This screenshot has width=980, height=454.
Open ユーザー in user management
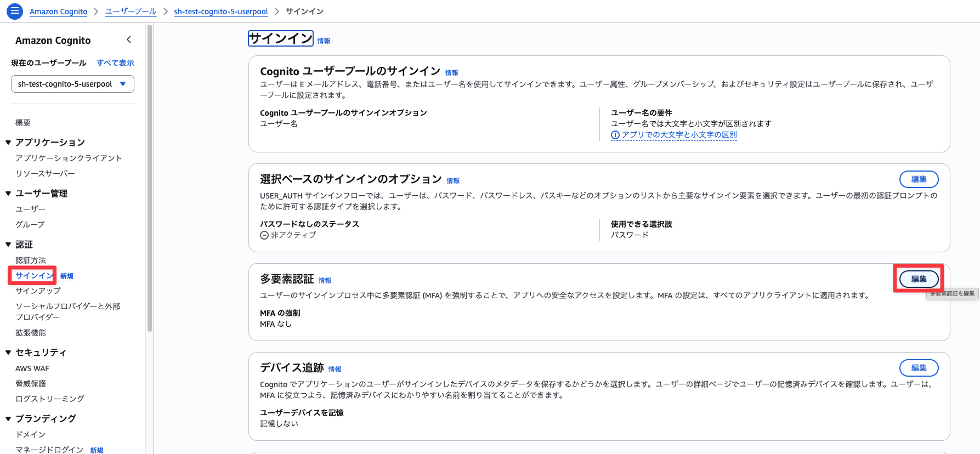(x=30, y=209)
